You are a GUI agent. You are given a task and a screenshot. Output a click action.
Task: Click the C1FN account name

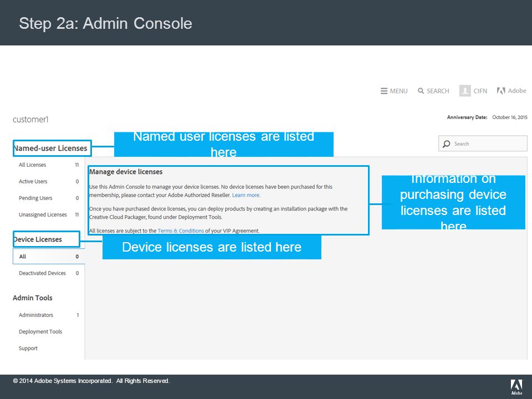[480, 91]
